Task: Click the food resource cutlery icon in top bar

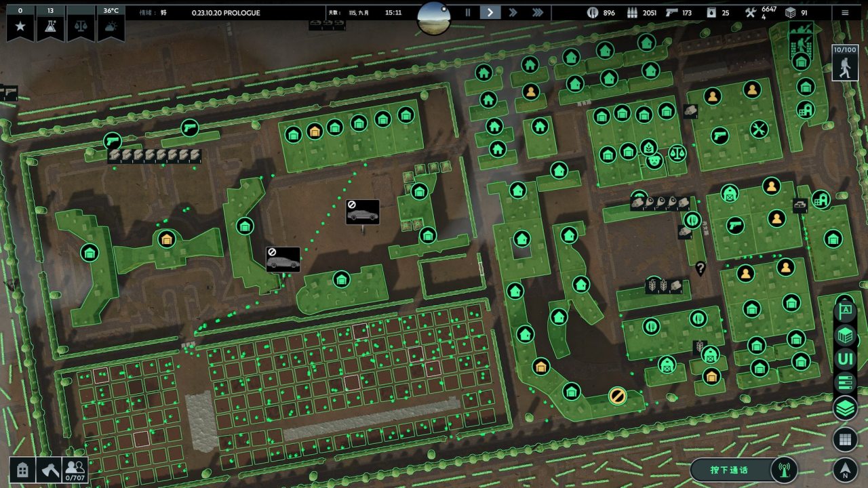Action: point(591,13)
